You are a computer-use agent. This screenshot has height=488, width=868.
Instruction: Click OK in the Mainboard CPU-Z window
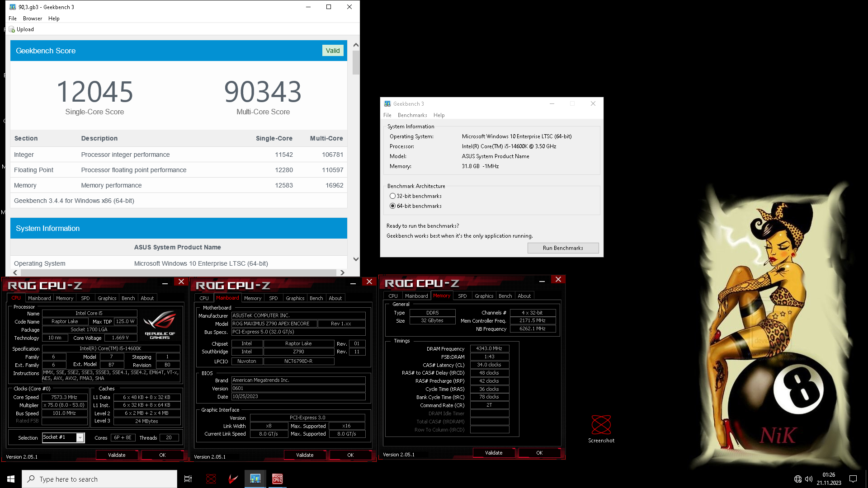point(350,455)
